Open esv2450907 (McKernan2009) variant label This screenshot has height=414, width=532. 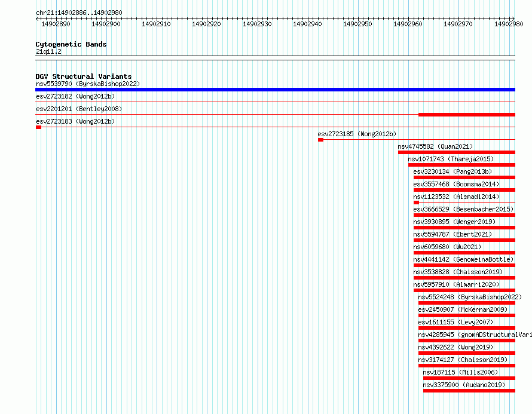click(463, 309)
